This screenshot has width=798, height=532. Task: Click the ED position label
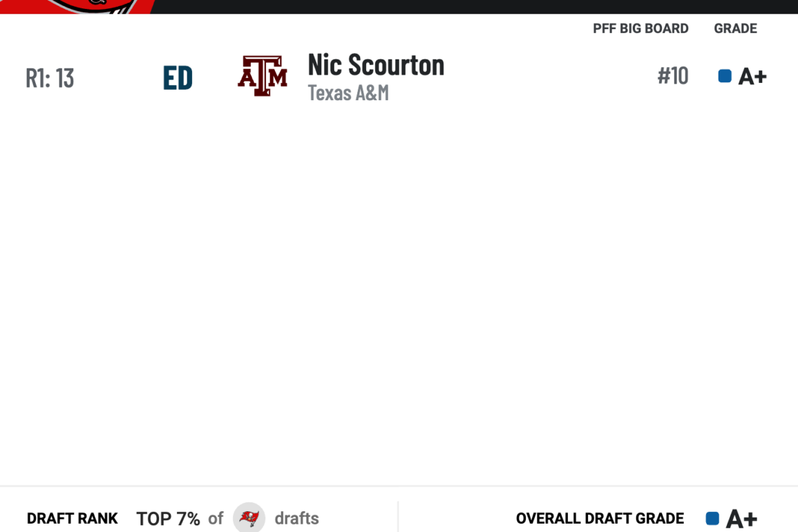click(x=178, y=78)
